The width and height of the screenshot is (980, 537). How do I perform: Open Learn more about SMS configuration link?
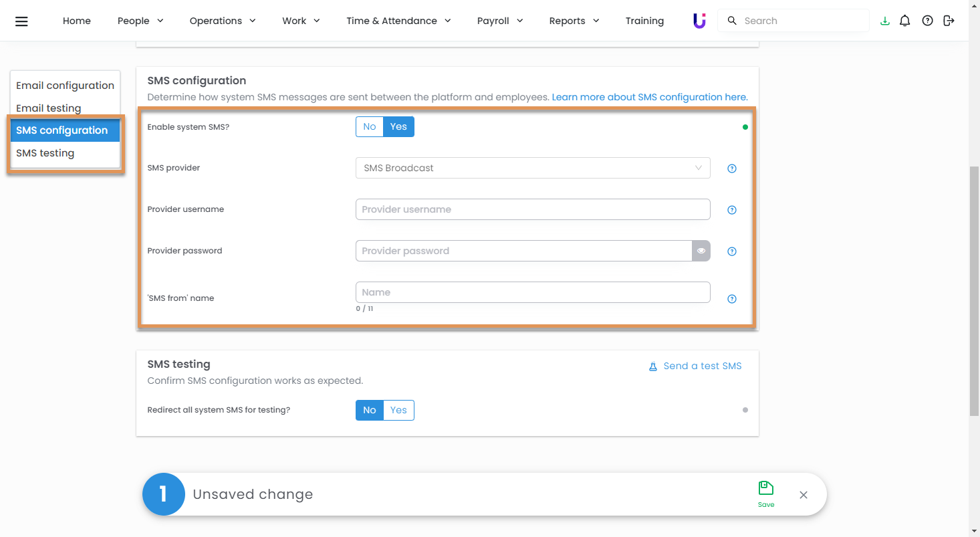(x=649, y=97)
